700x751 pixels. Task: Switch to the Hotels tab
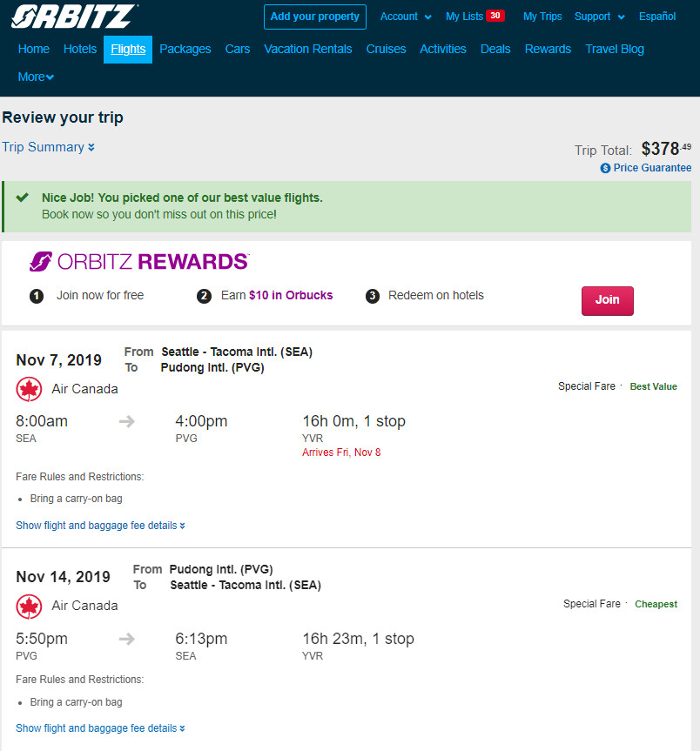[80, 49]
